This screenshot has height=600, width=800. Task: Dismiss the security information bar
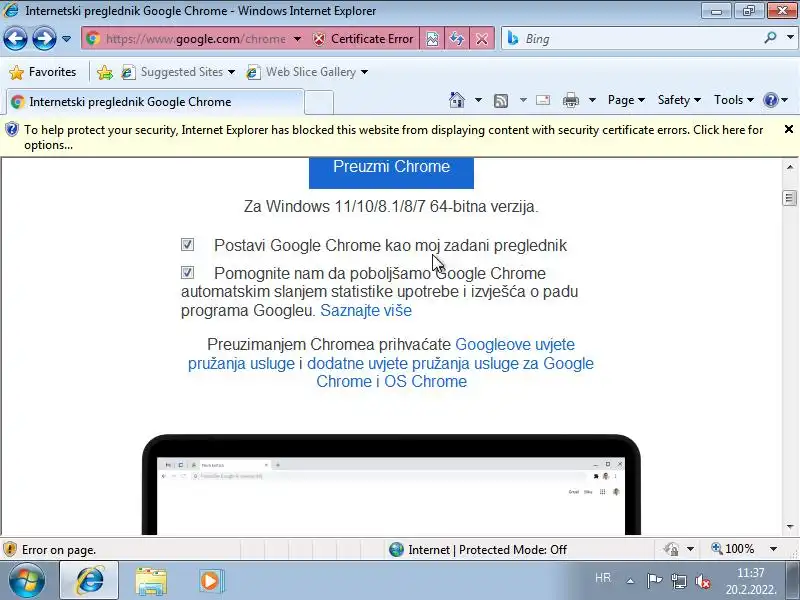tap(789, 130)
